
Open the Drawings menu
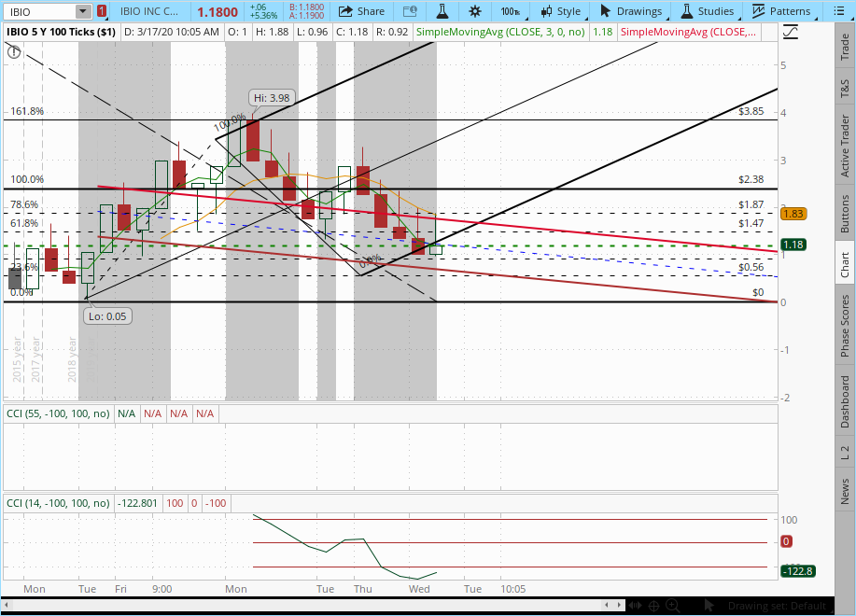630,11
